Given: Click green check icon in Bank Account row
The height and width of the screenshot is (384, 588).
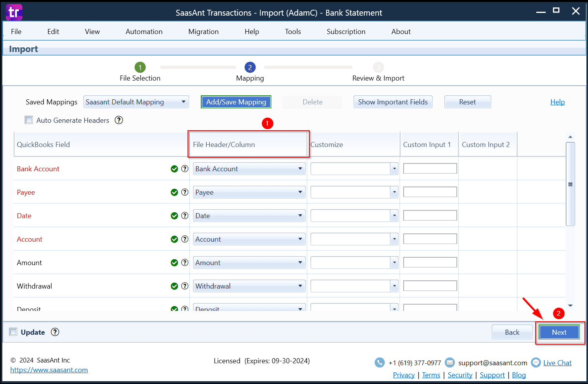Looking at the screenshot, I should click(175, 169).
